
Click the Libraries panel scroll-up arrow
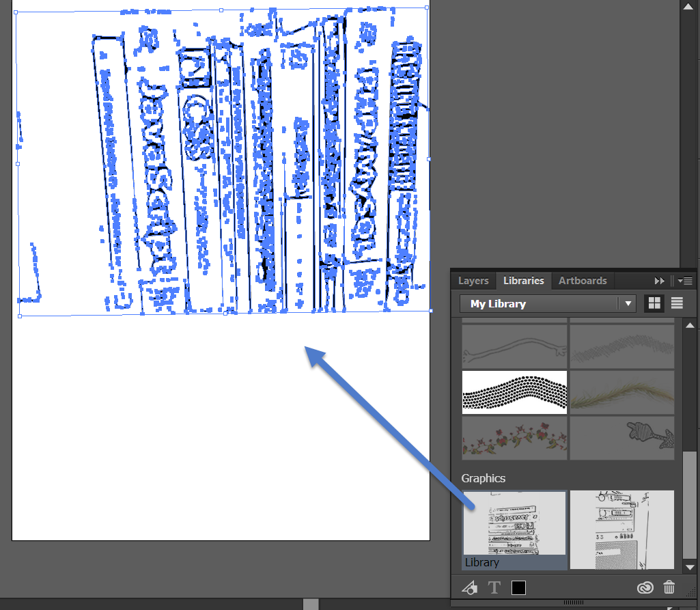(x=690, y=325)
